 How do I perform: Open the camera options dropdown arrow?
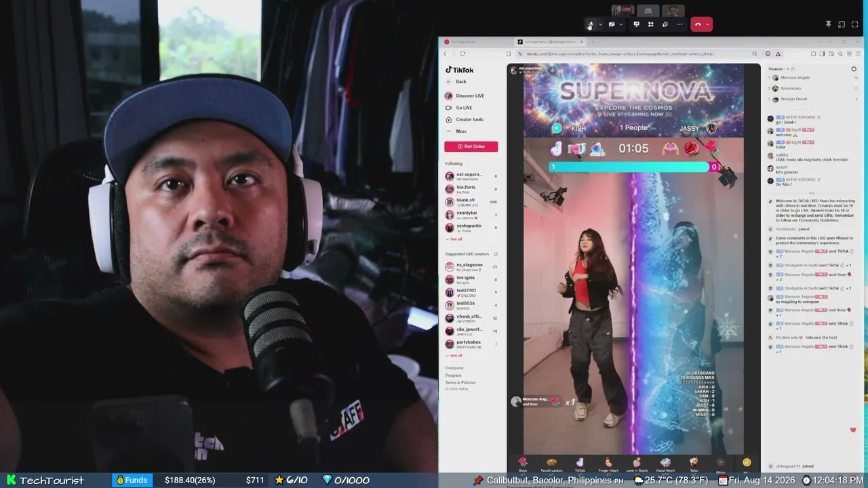(620, 24)
